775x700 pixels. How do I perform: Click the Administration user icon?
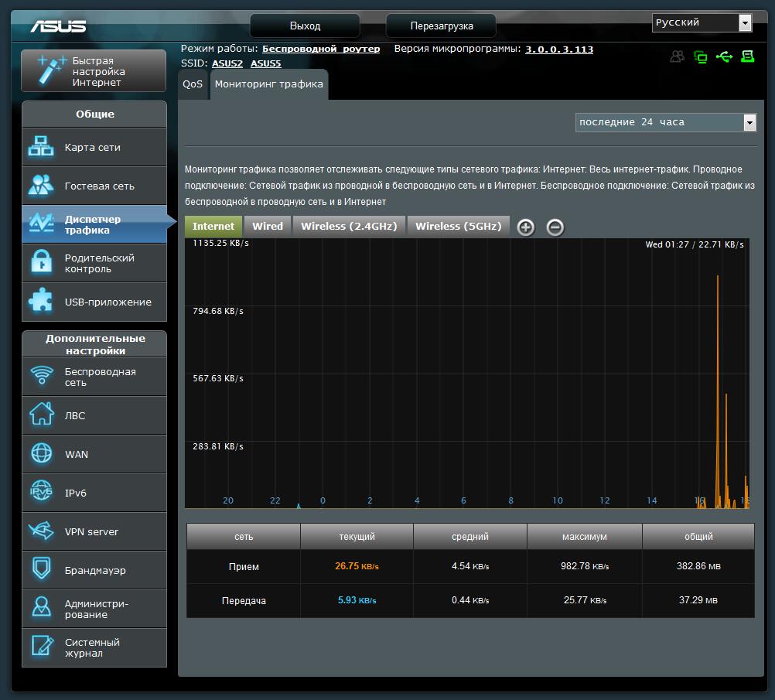tap(42, 607)
